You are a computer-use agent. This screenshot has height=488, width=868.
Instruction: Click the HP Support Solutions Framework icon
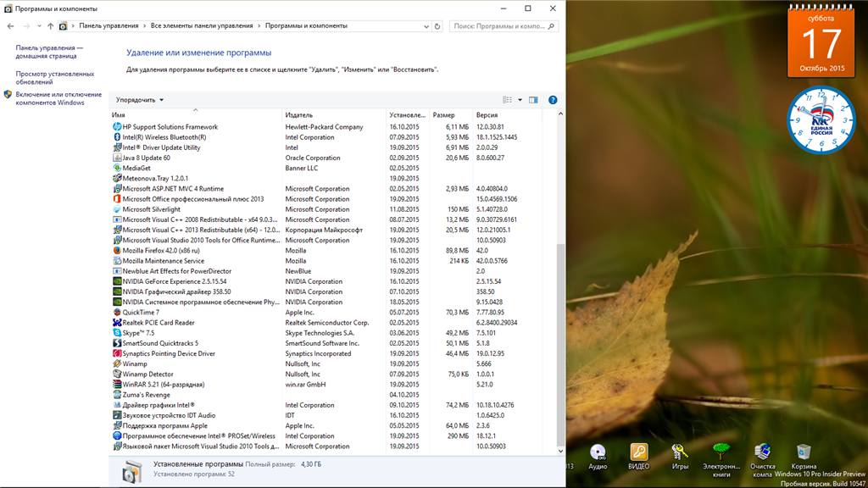pyautogui.click(x=117, y=127)
